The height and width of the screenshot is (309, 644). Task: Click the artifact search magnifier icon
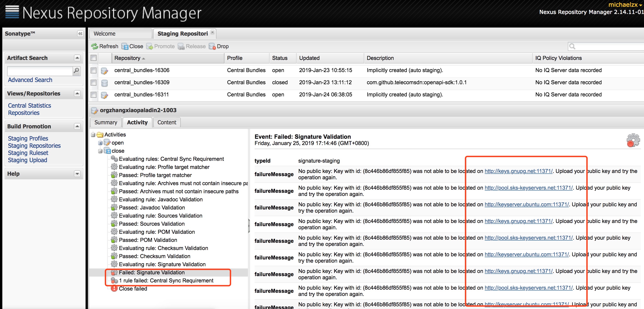pyautogui.click(x=76, y=71)
